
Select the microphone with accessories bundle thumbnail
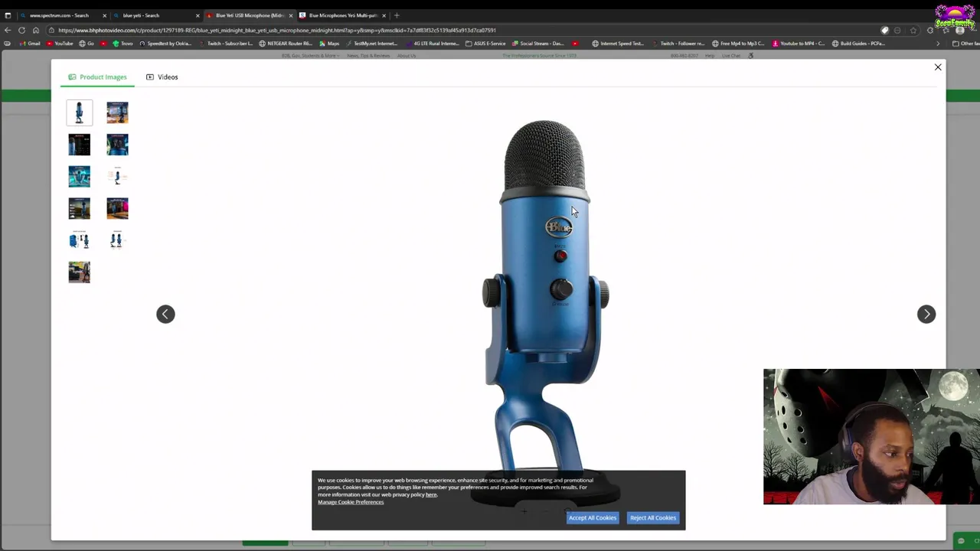click(x=79, y=240)
